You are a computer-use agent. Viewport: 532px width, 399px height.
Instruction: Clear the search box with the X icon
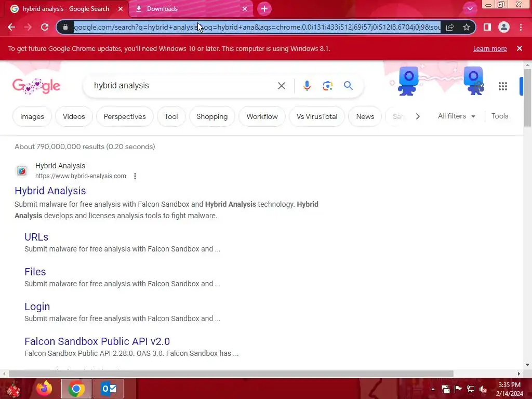tap(281, 86)
